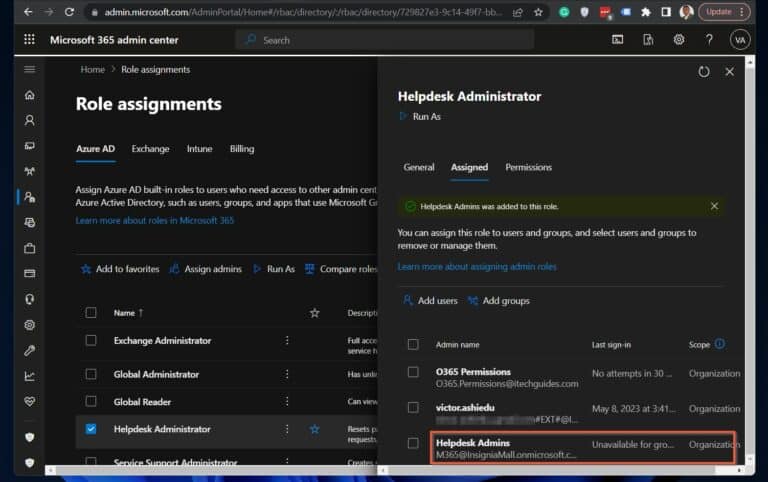This screenshot has width=768, height=482.
Task: Close the Helpdesk Administrator panel
Action: tap(729, 72)
